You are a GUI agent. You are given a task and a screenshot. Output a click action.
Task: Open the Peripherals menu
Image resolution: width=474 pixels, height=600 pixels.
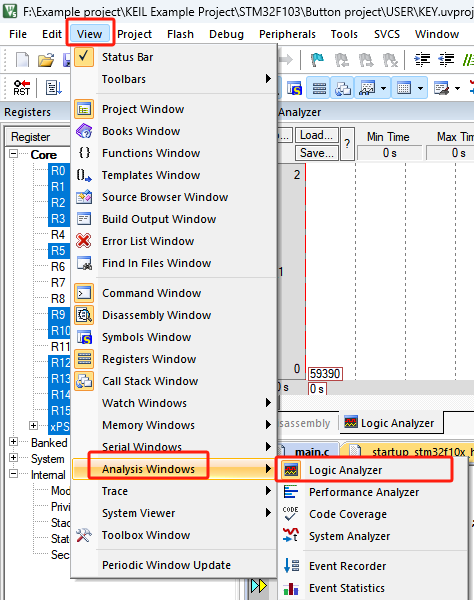(x=287, y=34)
